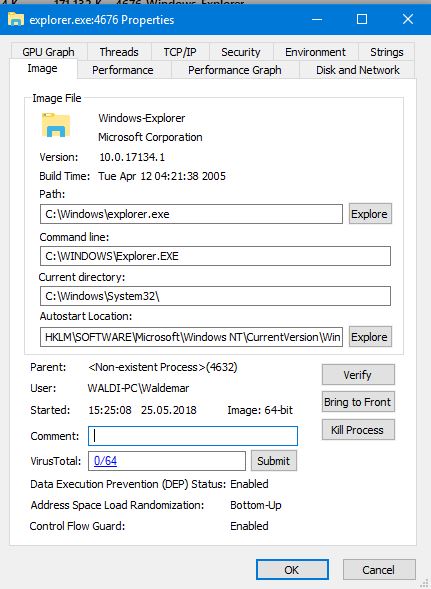Click the Verify button
This screenshot has height=589, width=431.
pyautogui.click(x=358, y=375)
